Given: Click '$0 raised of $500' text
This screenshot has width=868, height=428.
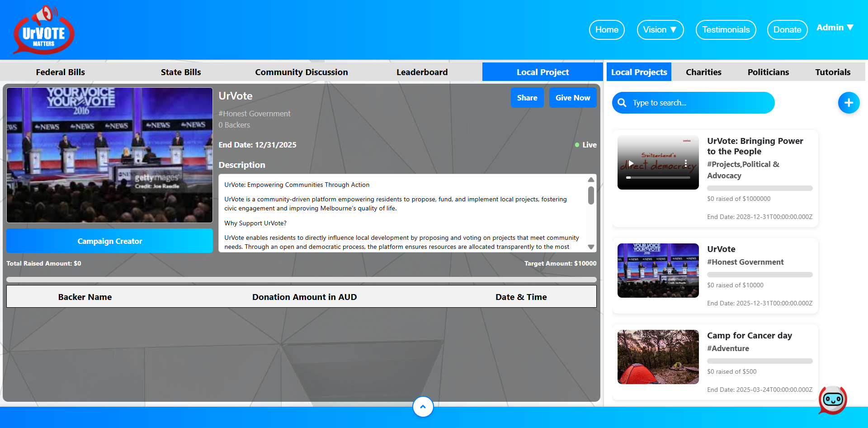Looking at the screenshot, I should (x=732, y=371).
